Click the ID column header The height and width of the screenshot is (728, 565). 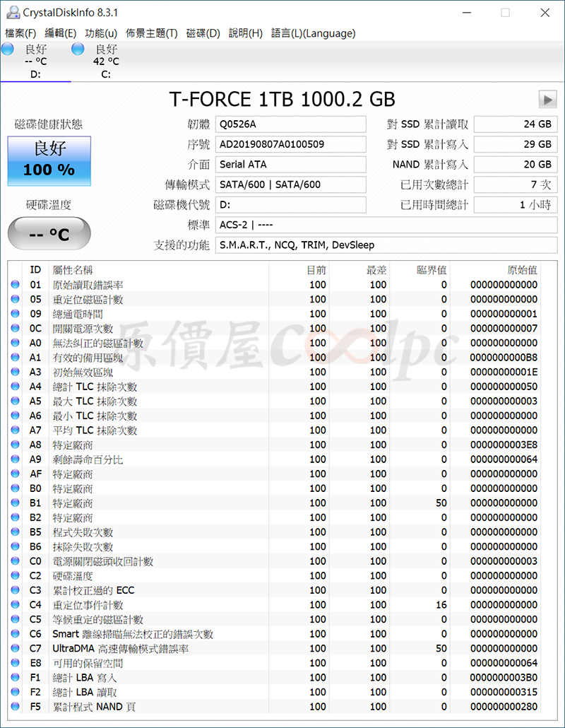[35, 270]
